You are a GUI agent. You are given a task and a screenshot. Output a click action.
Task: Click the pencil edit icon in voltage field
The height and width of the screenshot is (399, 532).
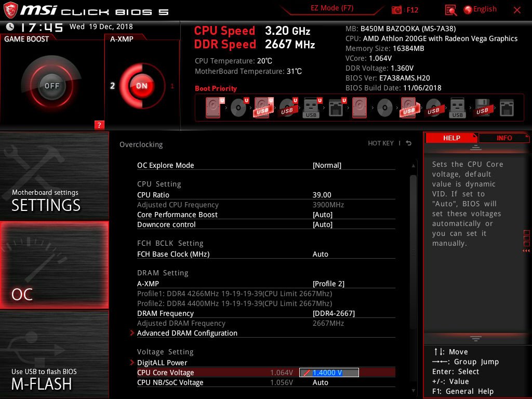(x=307, y=373)
